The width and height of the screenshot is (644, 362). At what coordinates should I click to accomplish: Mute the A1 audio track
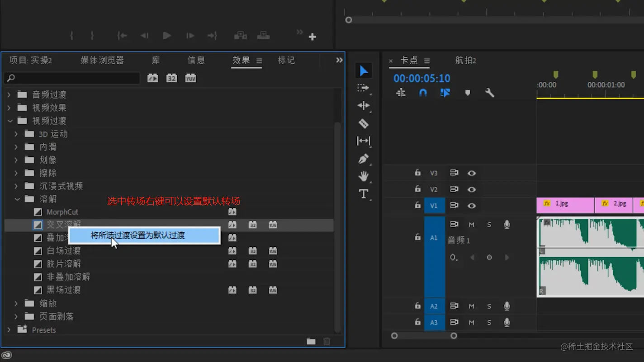pos(472,225)
